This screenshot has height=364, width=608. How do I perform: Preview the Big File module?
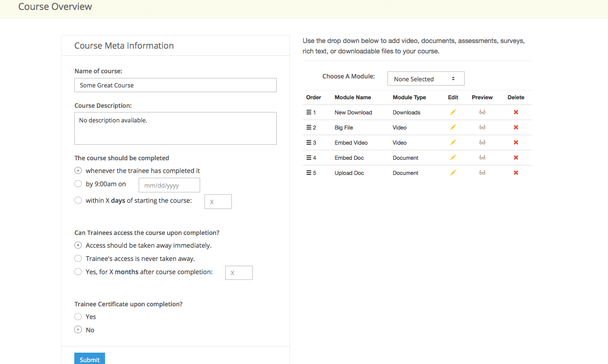pyautogui.click(x=482, y=127)
